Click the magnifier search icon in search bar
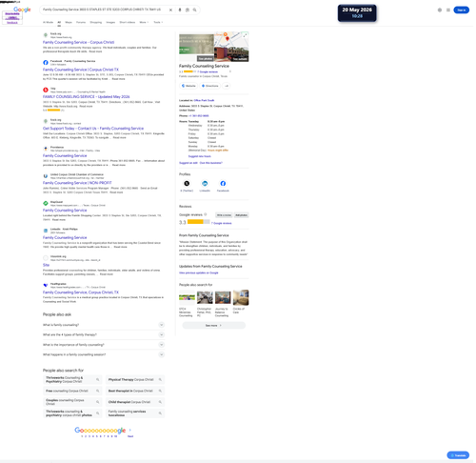476x463 pixels. (x=194, y=10)
